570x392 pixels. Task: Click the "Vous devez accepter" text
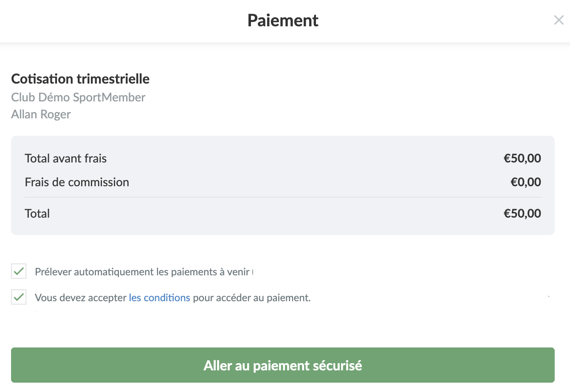[x=81, y=298]
